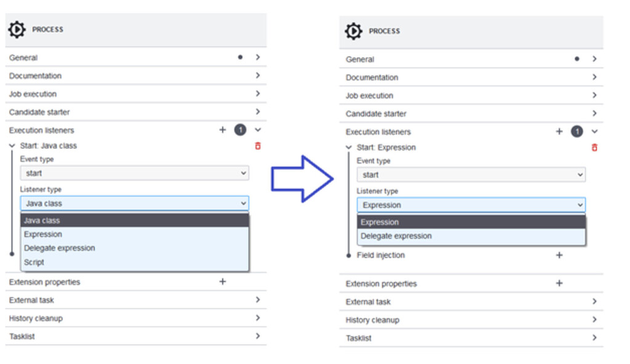The width and height of the screenshot is (630, 364).
Task: Delete the Start: Java class listener via trash icon
Action: click(x=258, y=146)
